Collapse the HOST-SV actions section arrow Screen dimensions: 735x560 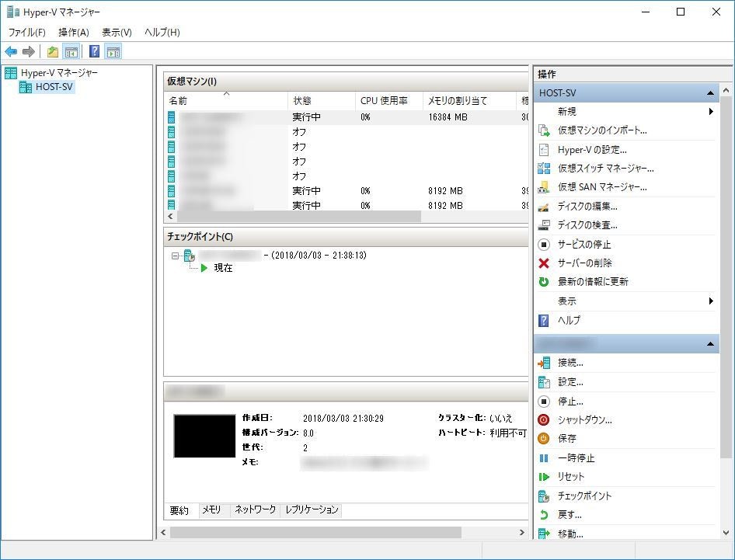[x=711, y=93]
